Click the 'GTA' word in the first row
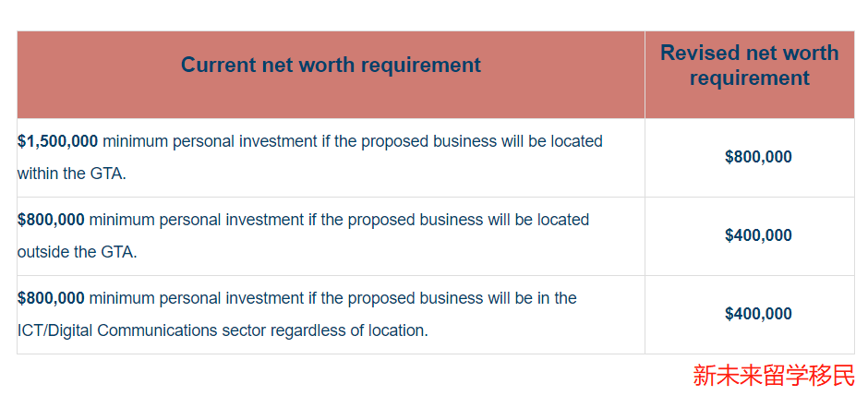The height and width of the screenshot is (396, 868). coord(105,174)
